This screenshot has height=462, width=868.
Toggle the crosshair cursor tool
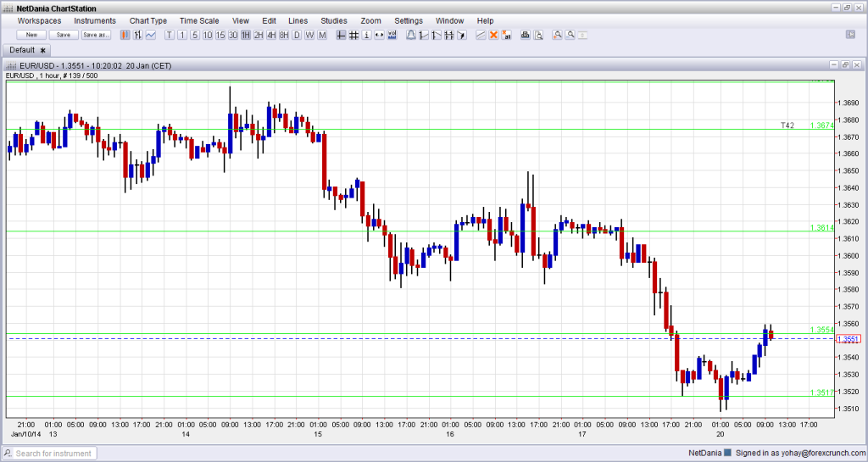pos(341,35)
